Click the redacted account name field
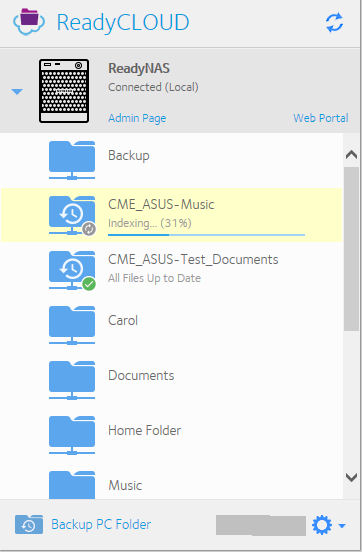This screenshot has width=362, height=552. pos(261,526)
